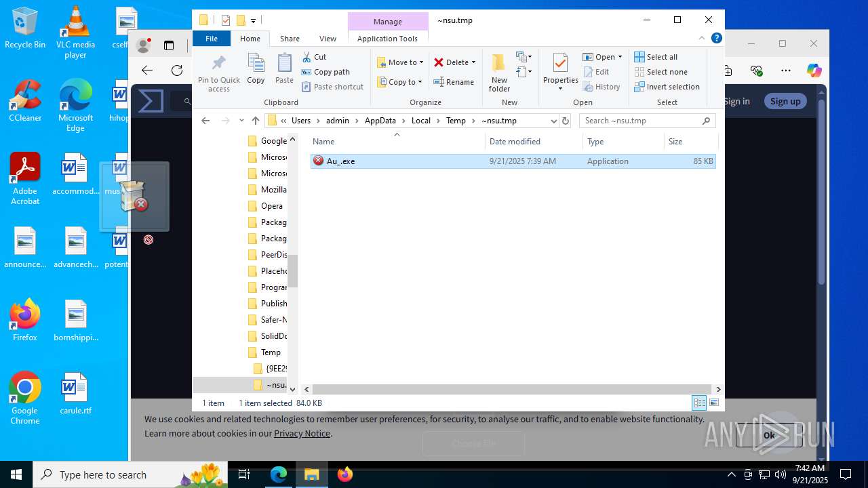Switch to the Share ribbon tab

click(290, 39)
